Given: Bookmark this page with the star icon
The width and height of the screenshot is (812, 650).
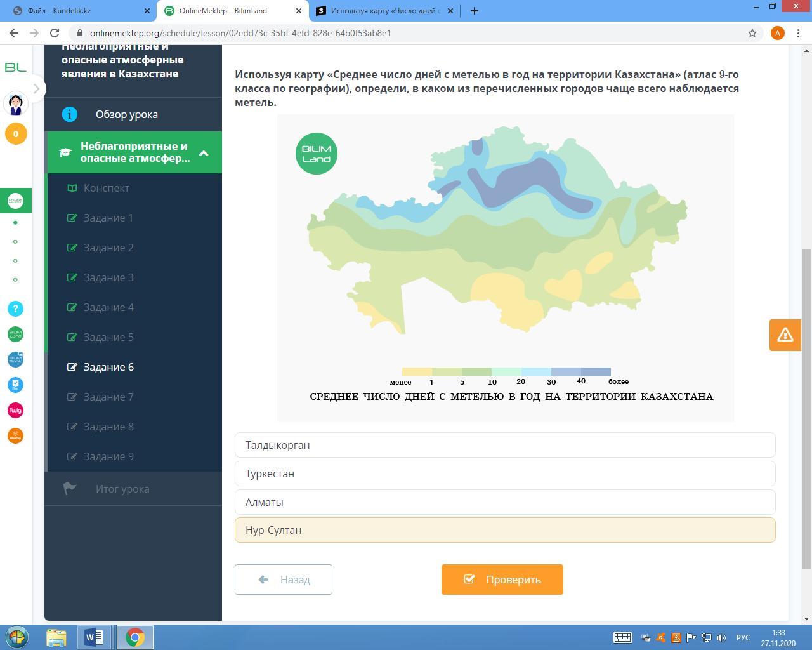Looking at the screenshot, I should 752,33.
